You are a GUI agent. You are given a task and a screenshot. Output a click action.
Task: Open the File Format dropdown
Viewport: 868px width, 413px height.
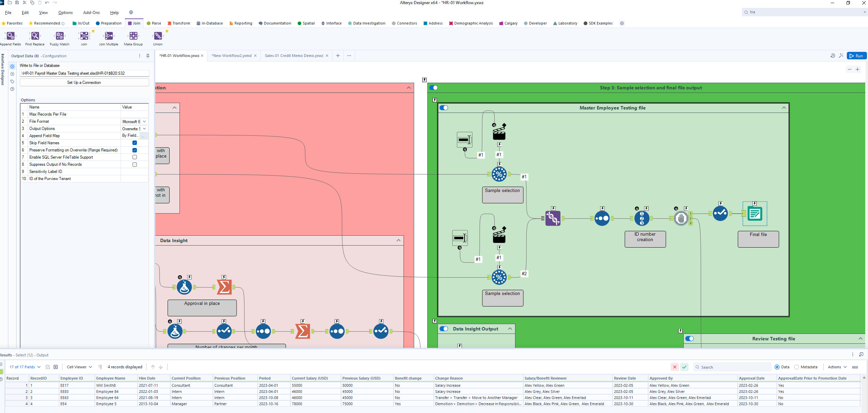click(144, 121)
